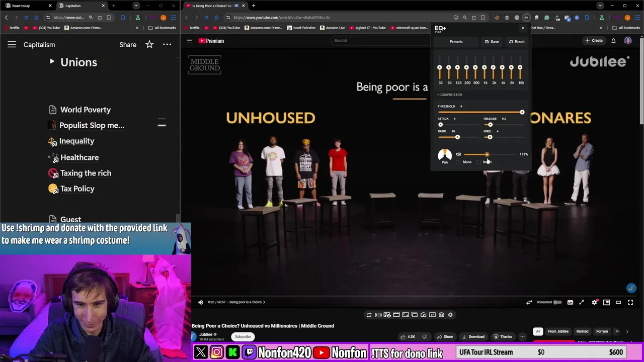Open the Netflix bookmark in YouTube window
This screenshot has height=362, width=644.
[192, 28]
